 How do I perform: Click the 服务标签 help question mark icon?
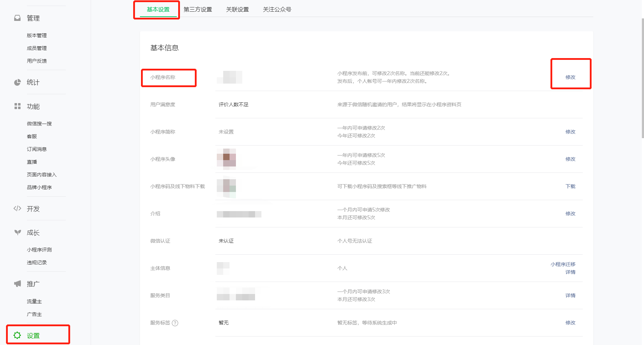[175, 323]
